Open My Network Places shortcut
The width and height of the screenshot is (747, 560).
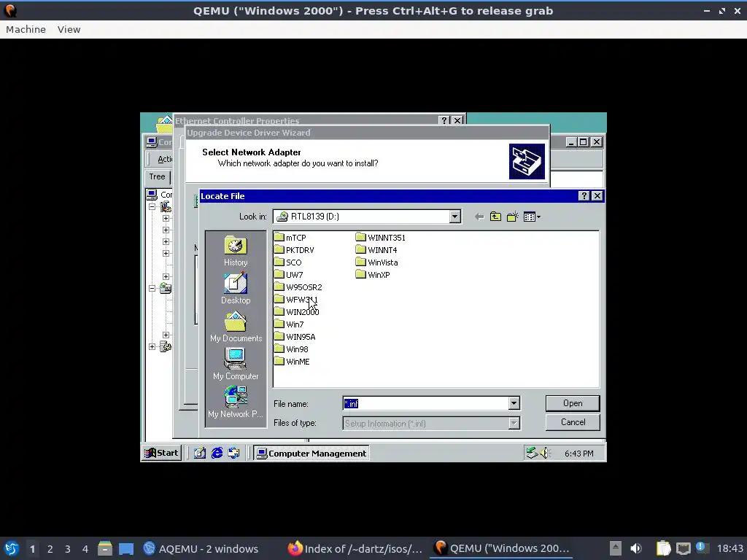coord(236,402)
